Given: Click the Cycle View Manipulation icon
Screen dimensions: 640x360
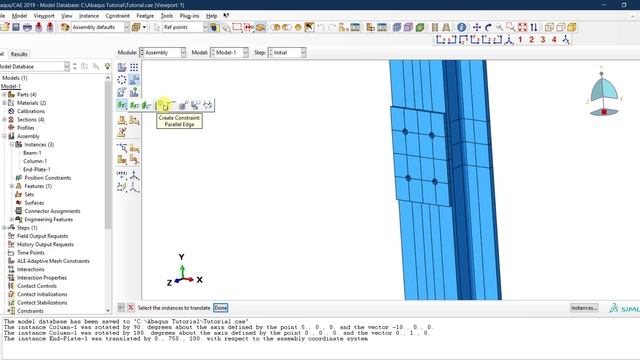Looking at the screenshot, I should [x=534, y=27].
